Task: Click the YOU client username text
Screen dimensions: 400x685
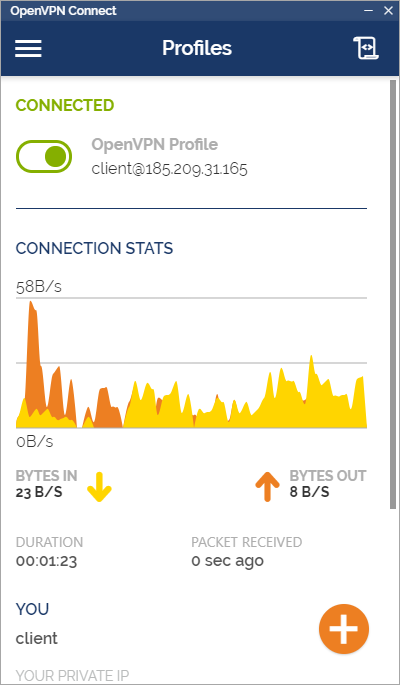Action: (x=37, y=638)
